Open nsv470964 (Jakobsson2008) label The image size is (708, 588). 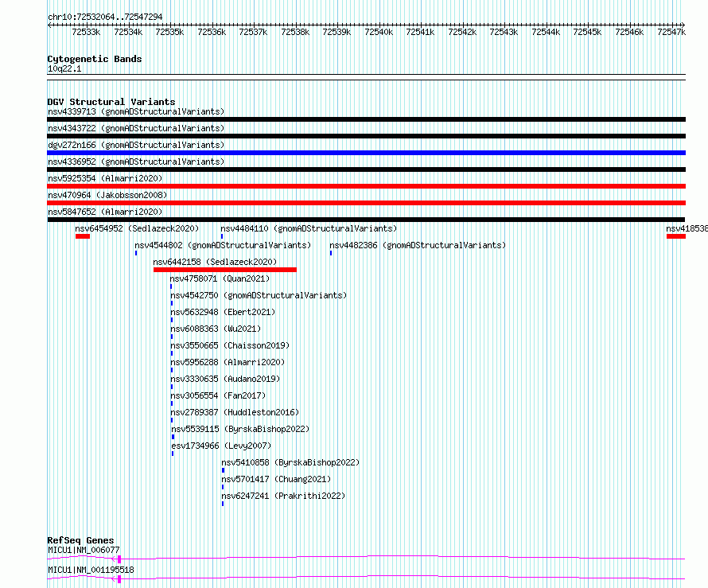[x=107, y=195]
